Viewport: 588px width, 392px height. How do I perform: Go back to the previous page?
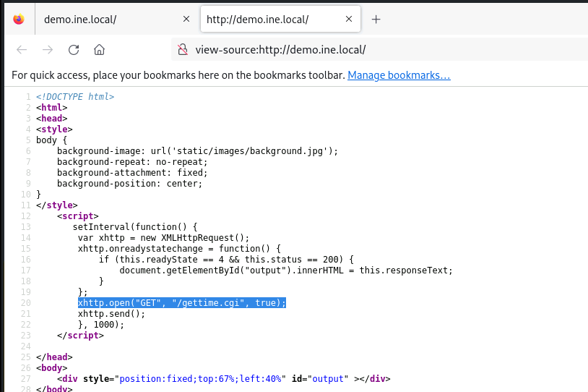[x=22, y=50]
